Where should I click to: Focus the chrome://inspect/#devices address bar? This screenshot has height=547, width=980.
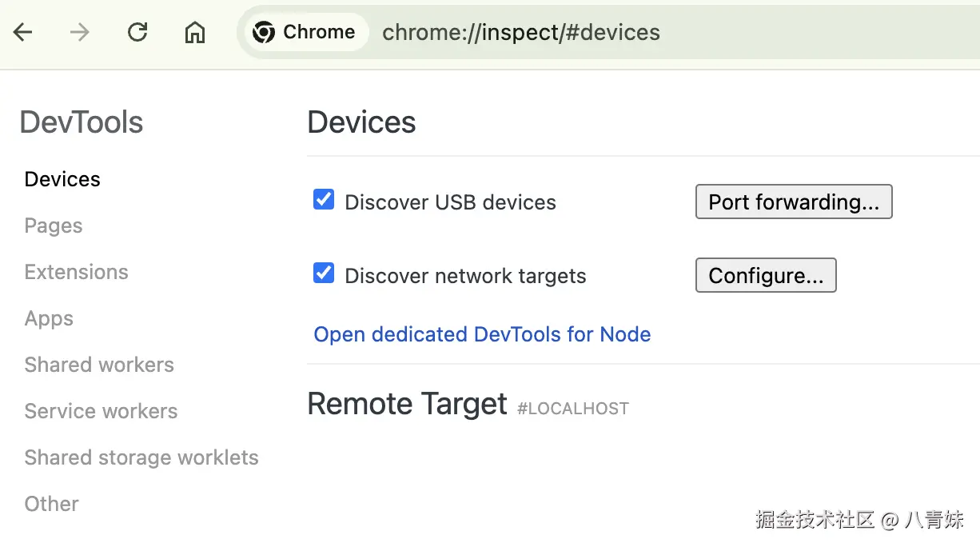coord(520,32)
